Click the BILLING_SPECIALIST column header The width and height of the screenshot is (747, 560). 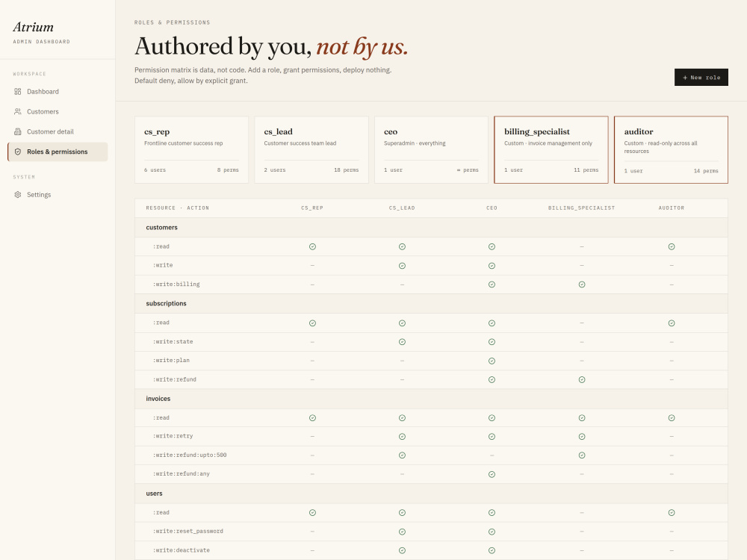(x=581, y=208)
